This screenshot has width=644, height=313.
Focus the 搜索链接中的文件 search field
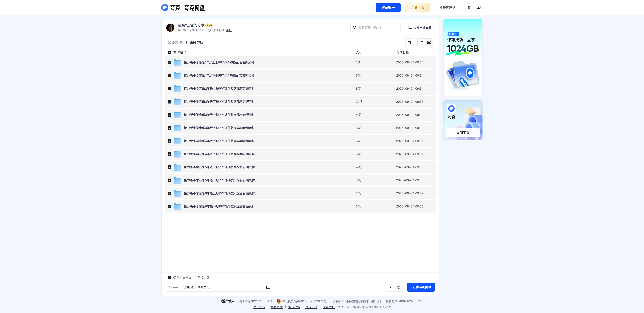[375, 28]
